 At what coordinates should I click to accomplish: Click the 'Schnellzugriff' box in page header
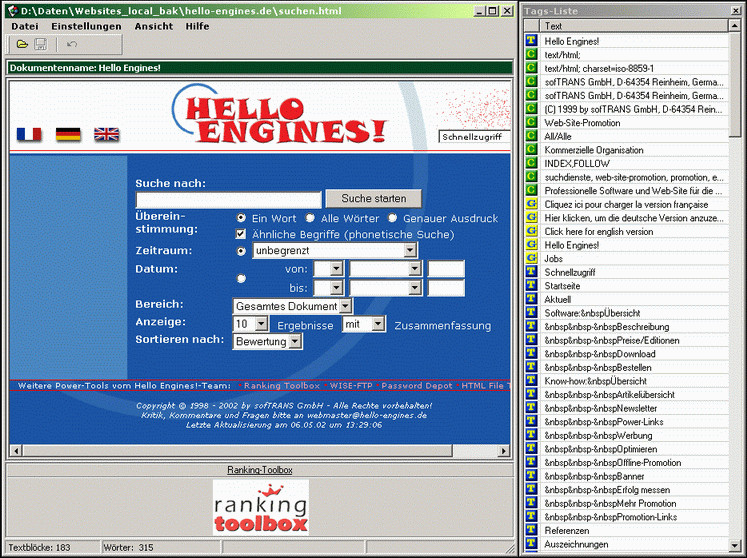[474, 137]
